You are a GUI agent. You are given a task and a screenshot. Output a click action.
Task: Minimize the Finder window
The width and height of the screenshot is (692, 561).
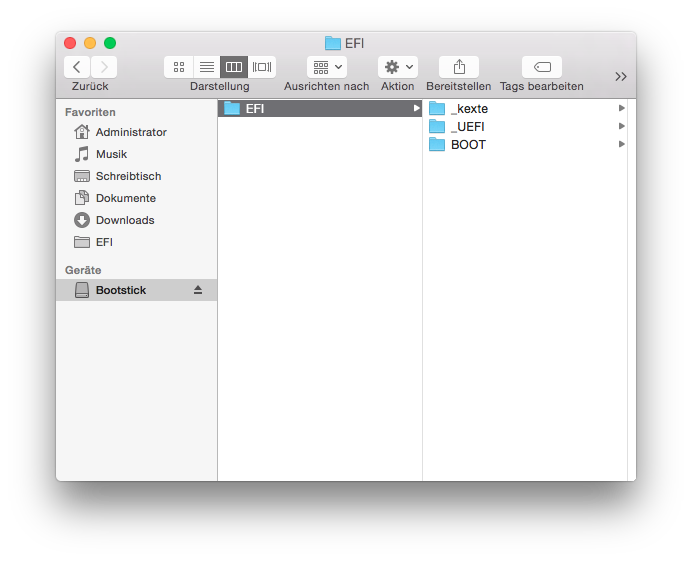click(x=90, y=43)
